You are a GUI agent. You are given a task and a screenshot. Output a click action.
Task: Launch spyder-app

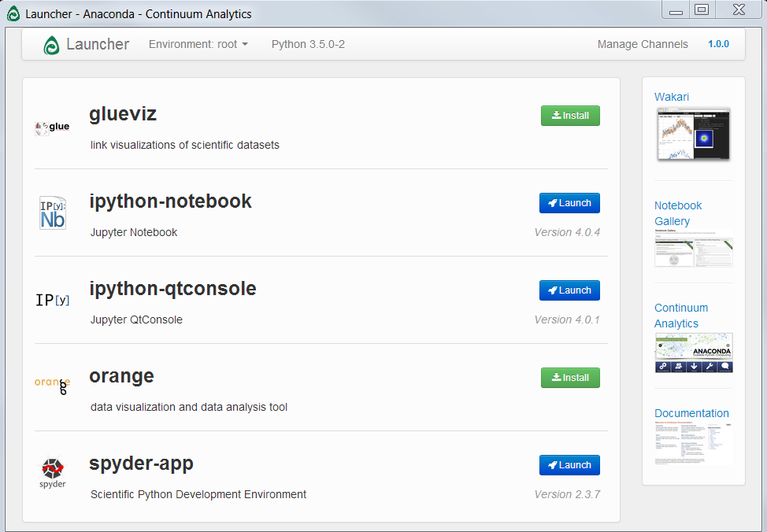point(569,465)
